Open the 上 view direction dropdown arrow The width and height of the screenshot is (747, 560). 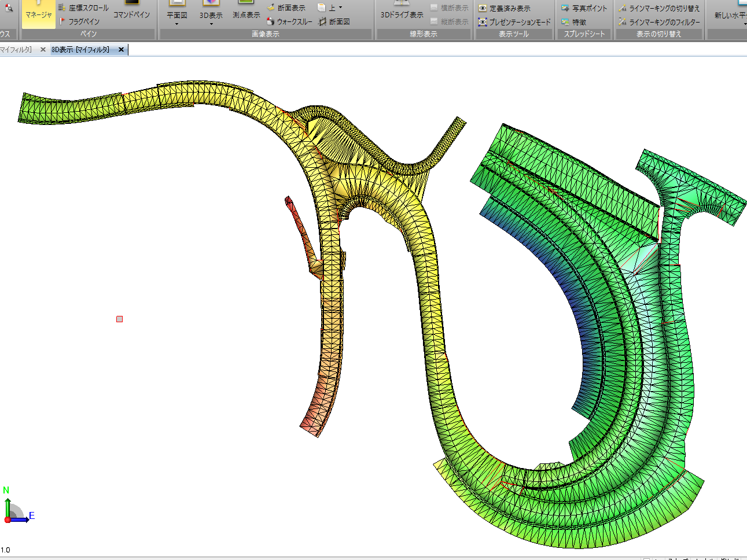[340, 8]
